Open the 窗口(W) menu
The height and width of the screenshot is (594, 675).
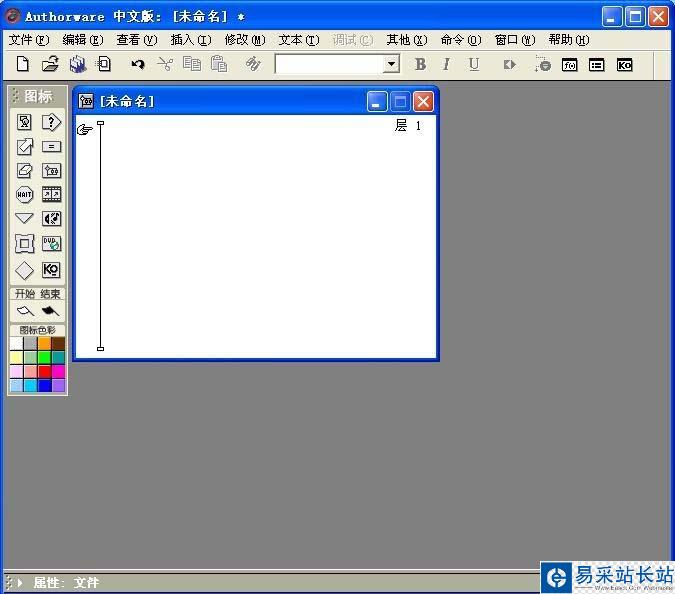(x=515, y=40)
